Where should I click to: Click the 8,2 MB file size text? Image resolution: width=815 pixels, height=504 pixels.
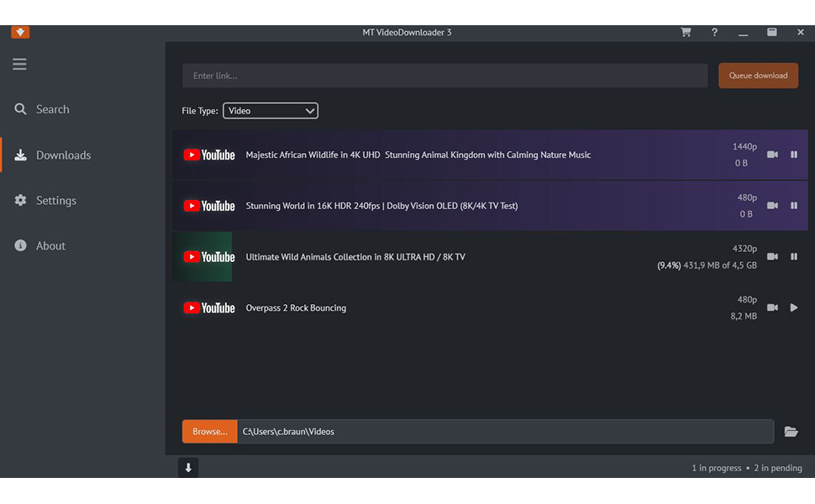[744, 316]
